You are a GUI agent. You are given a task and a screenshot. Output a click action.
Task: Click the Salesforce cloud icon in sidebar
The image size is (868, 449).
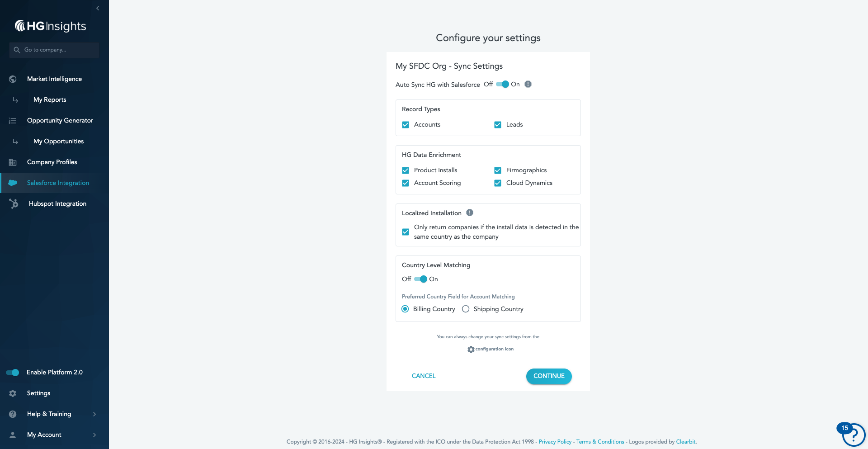(13, 183)
